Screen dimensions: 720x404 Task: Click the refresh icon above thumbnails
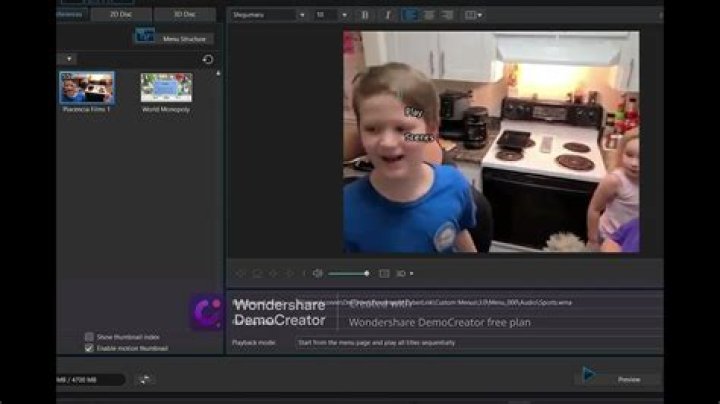(x=207, y=59)
